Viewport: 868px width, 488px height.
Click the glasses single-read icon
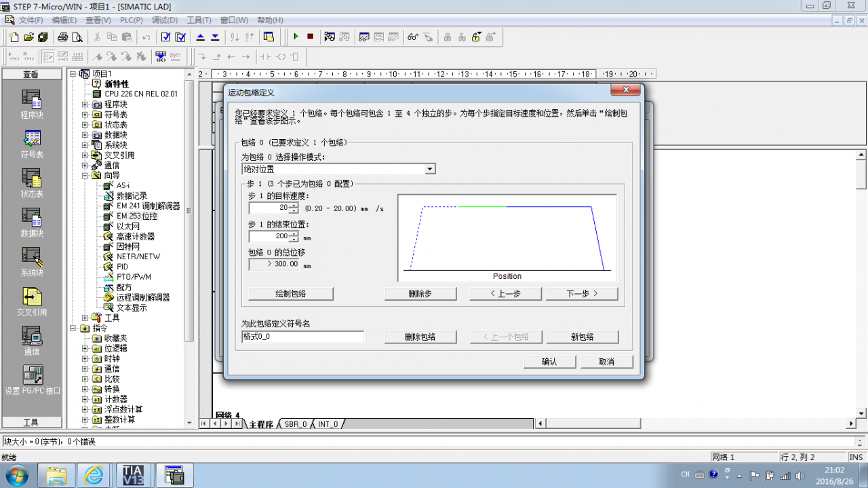[413, 37]
